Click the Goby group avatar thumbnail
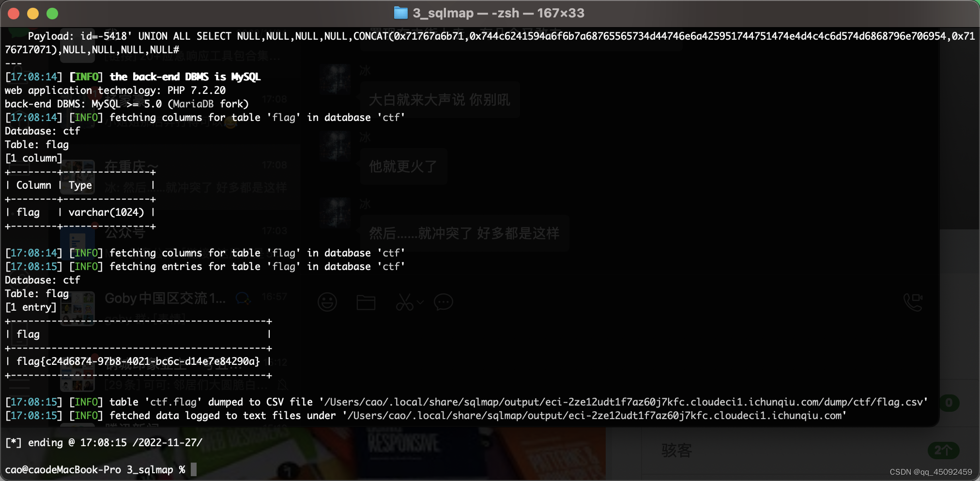The image size is (980, 481). (77, 308)
